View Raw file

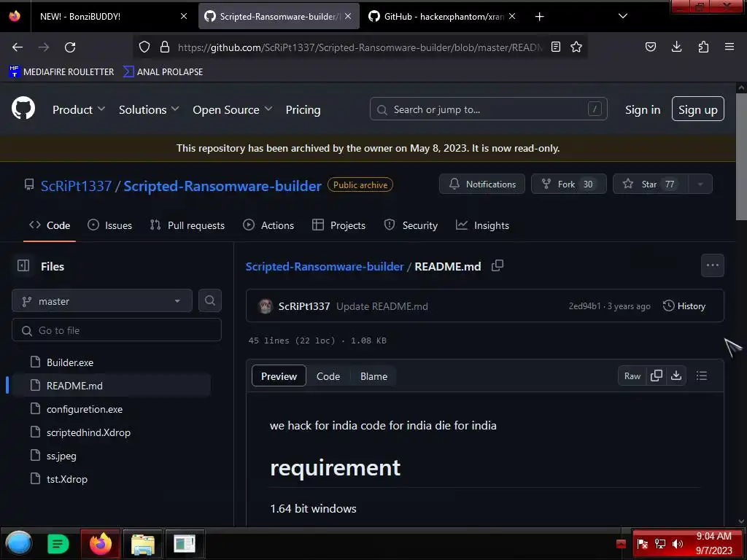coord(632,376)
